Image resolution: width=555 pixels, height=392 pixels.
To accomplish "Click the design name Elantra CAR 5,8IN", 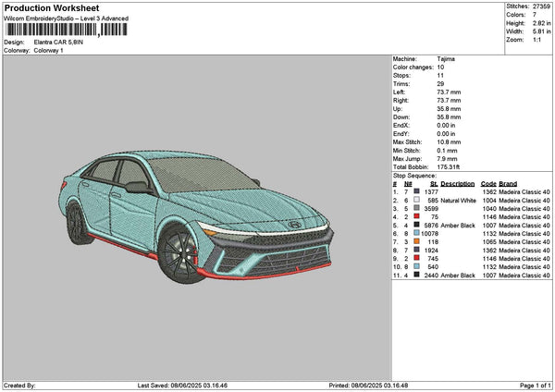I will 58,42.
